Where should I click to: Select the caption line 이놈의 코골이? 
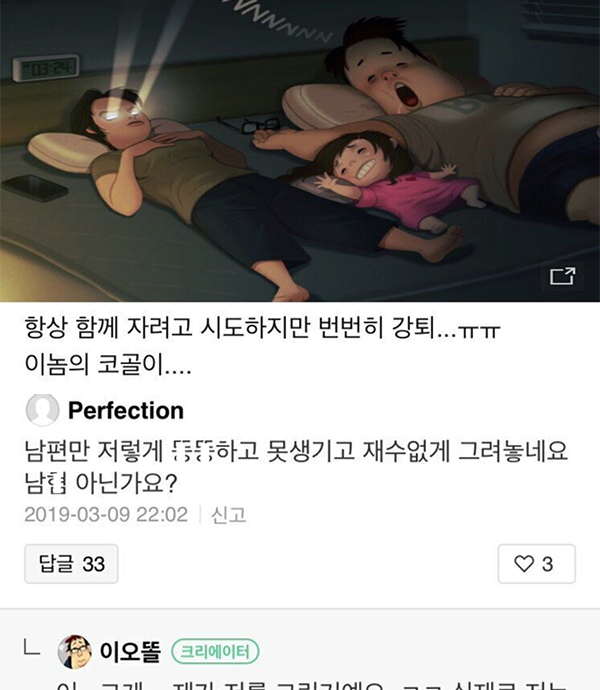pos(108,364)
